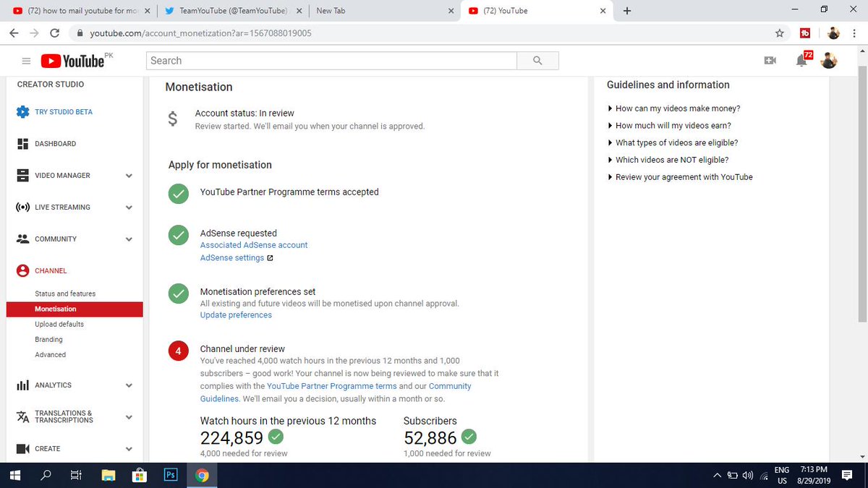Expand 'How can my videos make money?'

[x=673, y=108]
